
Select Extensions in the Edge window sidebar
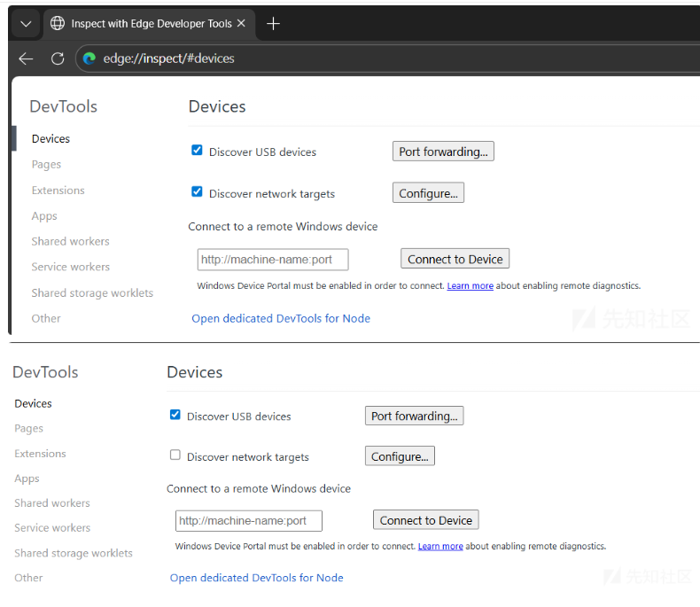pyautogui.click(x=58, y=191)
